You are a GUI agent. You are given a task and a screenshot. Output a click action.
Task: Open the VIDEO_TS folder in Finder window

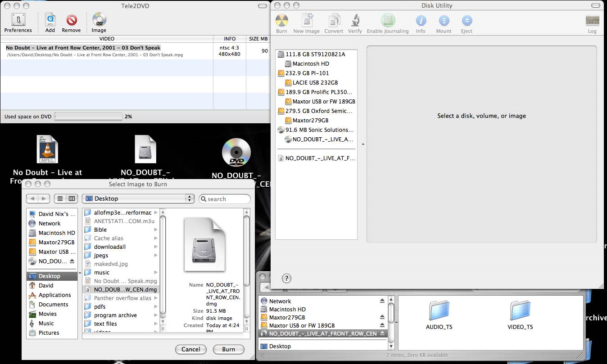tap(520, 310)
